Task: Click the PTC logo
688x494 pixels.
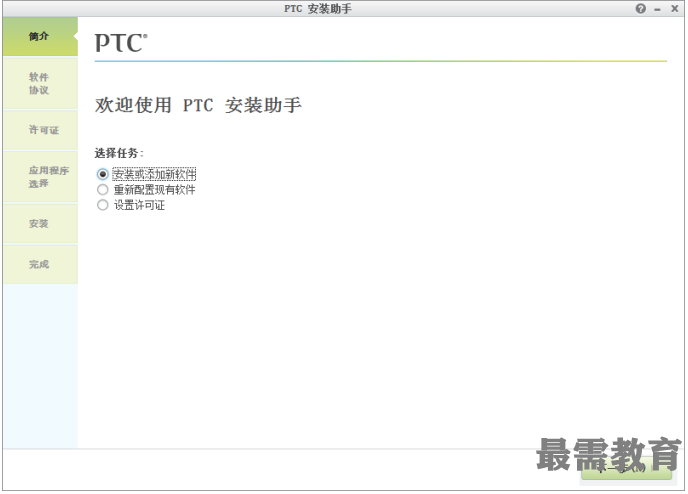Action: (121, 43)
